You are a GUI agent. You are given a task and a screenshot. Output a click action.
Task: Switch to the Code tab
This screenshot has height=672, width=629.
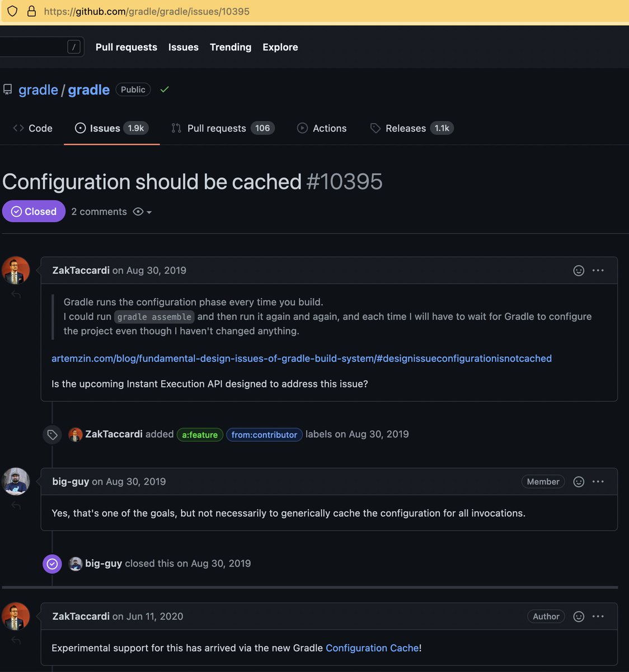coord(32,128)
